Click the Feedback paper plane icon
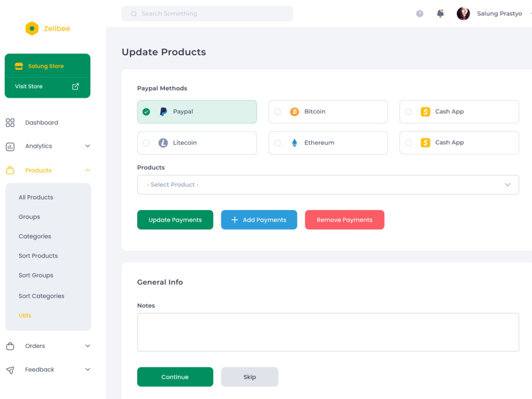 pos(10,370)
